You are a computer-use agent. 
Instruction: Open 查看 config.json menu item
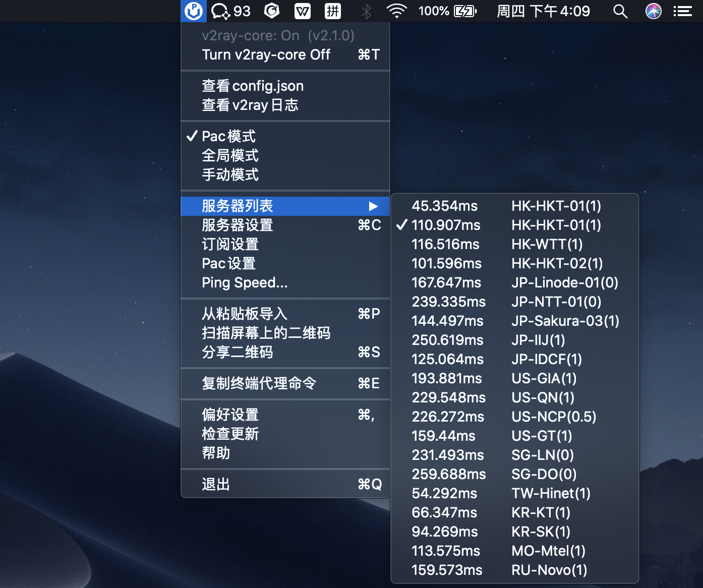[x=285, y=86]
